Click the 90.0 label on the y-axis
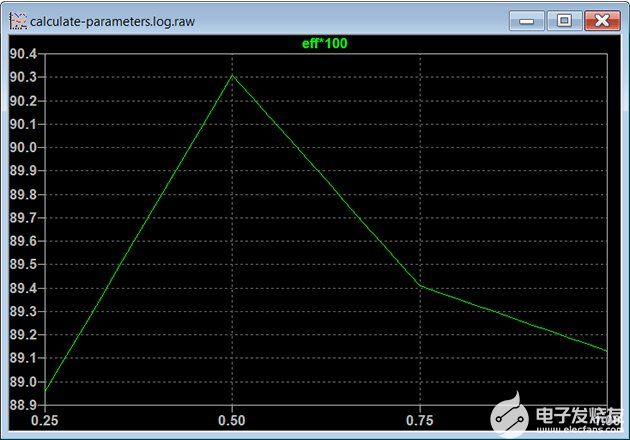Viewport: 630px width, 440px height. [x=23, y=147]
